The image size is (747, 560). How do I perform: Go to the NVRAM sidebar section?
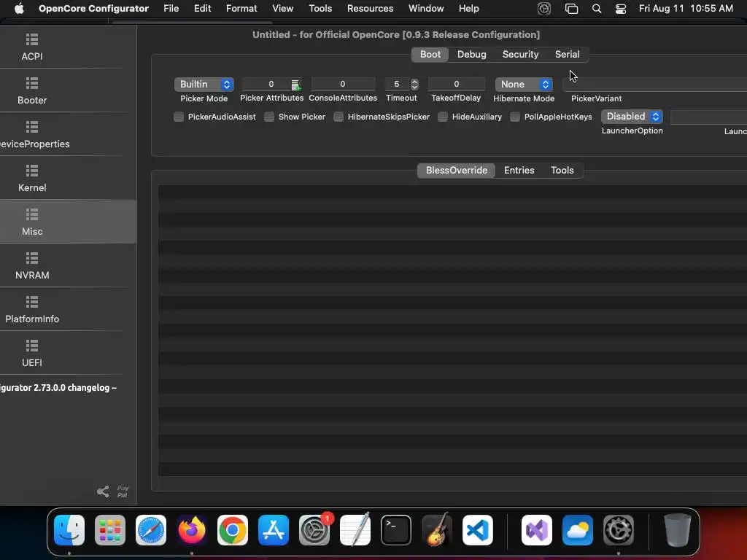click(32, 266)
